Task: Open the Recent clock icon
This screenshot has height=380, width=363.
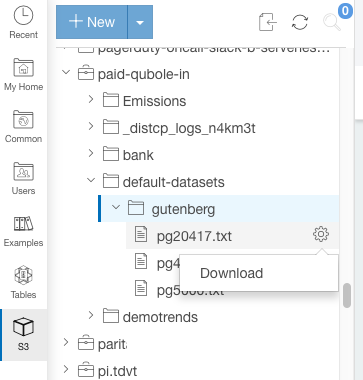Action: tap(23, 16)
